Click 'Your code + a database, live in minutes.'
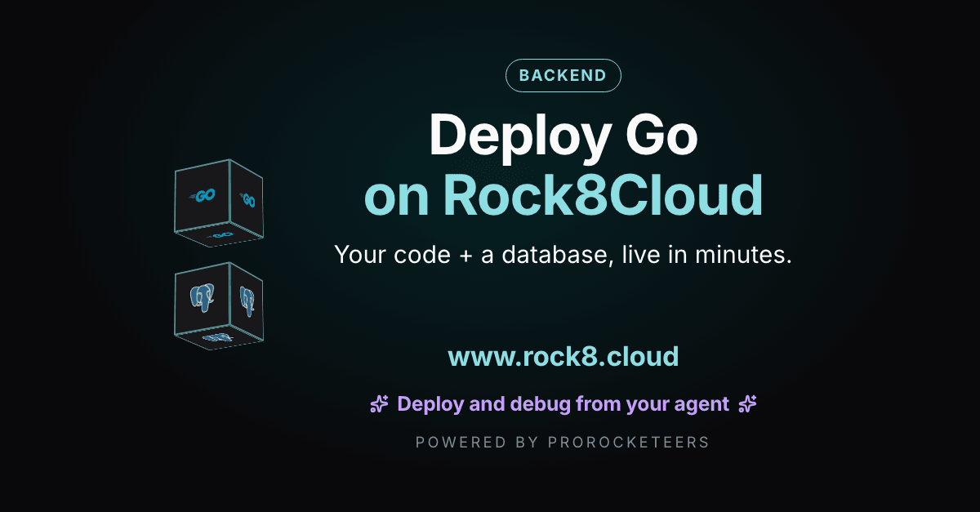980x512 pixels. pyautogui.click(x=563, y=255)
